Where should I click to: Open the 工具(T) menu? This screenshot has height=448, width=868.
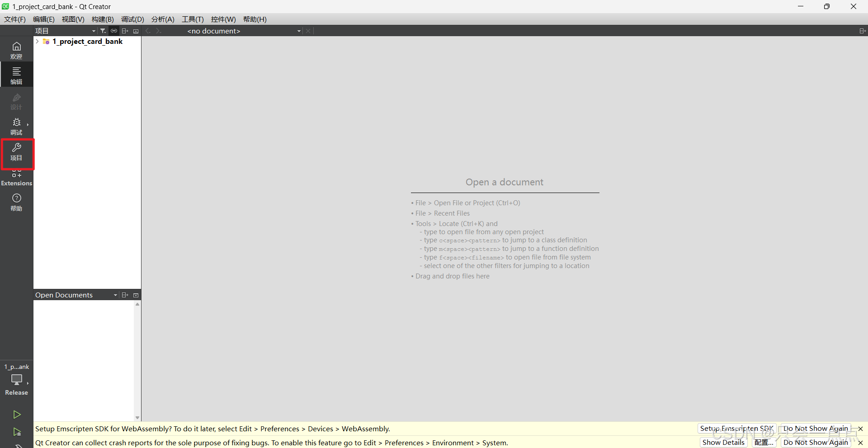193,19
